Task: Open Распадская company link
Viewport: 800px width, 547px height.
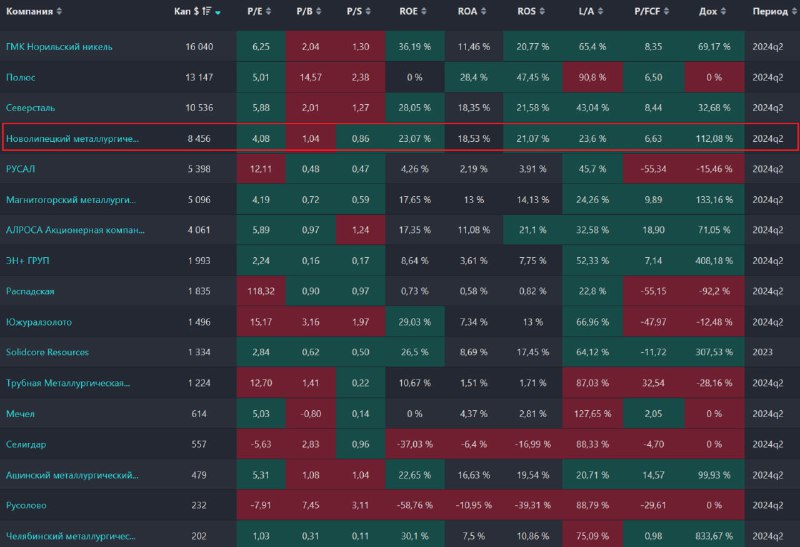Action: click(30, 291)
